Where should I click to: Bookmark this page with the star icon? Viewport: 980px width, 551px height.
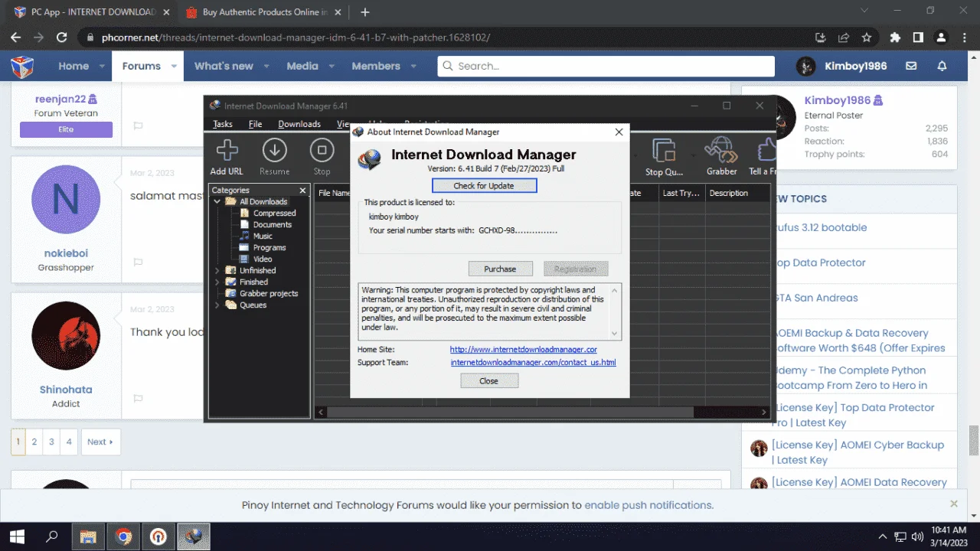(866, 37)
